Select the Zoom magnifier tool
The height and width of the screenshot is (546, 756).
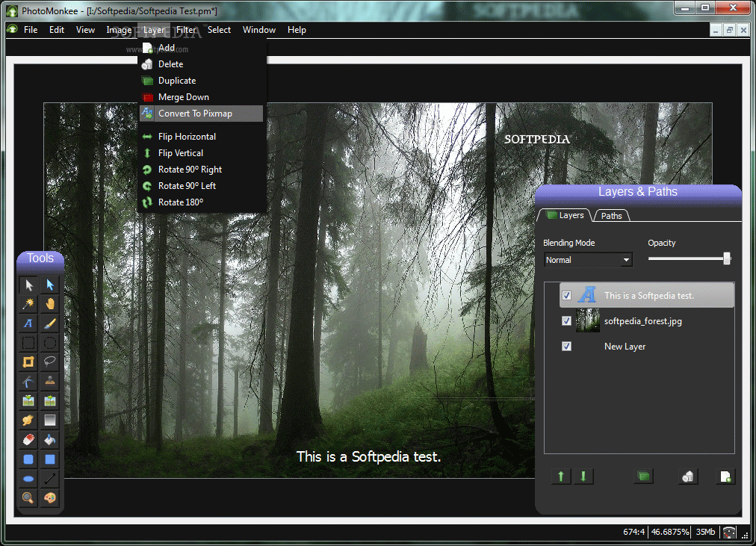(28, 497)
